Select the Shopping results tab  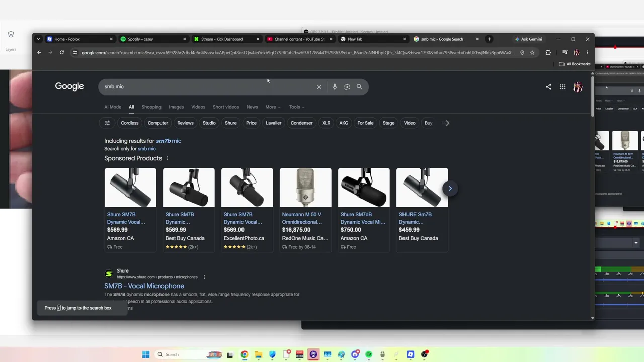pyautogui.click(x=151, y=107)
